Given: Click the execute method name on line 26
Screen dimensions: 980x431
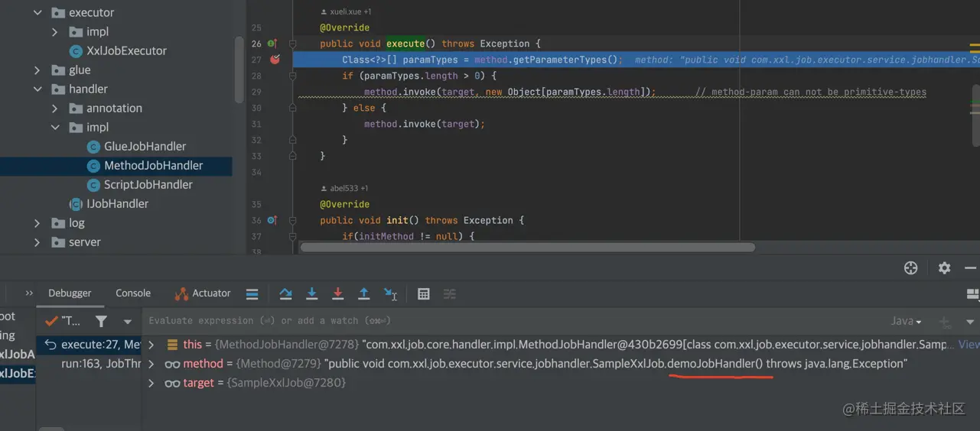Looking at the screenshot, I should tap(405, 44).
